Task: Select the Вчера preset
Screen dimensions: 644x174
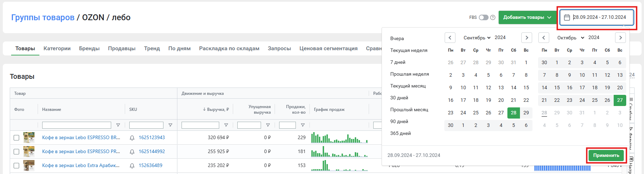Action: pyautogui.click(x=397, y=38)
